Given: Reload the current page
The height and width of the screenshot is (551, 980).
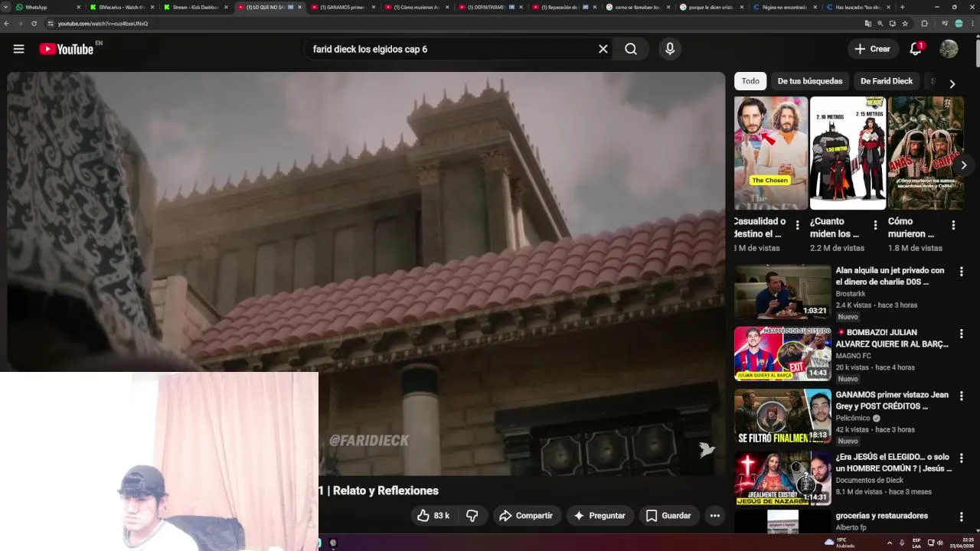Looking at the screenshot, I should click(34, 24).
